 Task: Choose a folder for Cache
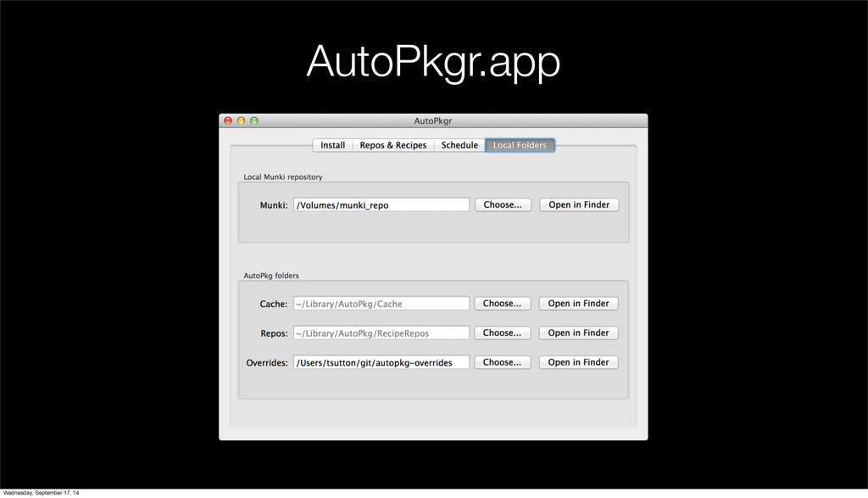(x=502, y=304)
